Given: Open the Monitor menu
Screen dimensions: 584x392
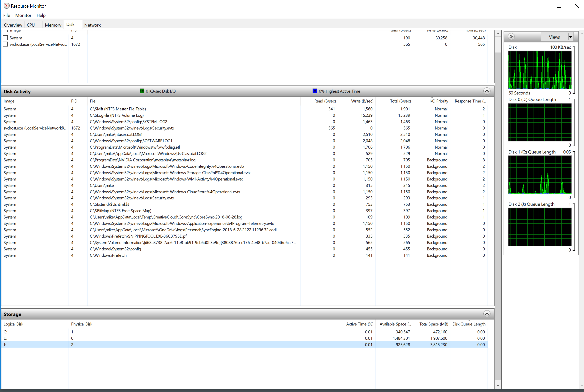Looking at the screenshot, I should click(23, 15).
